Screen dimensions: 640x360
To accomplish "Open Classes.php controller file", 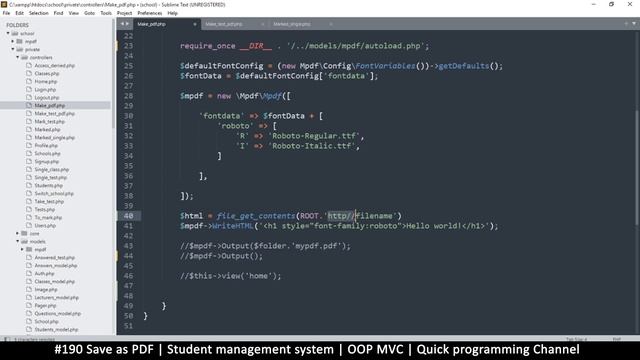I will [47, 73].
